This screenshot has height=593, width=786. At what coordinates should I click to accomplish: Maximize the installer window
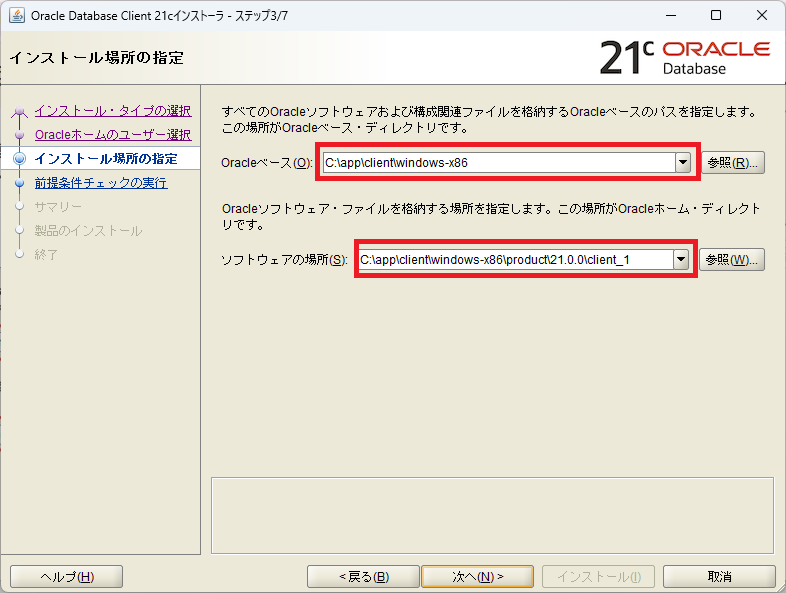coord(716,16)
